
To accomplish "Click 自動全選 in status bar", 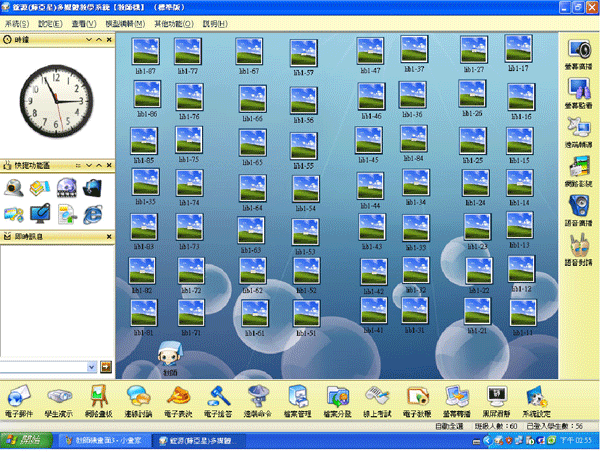I will point(449,426).
